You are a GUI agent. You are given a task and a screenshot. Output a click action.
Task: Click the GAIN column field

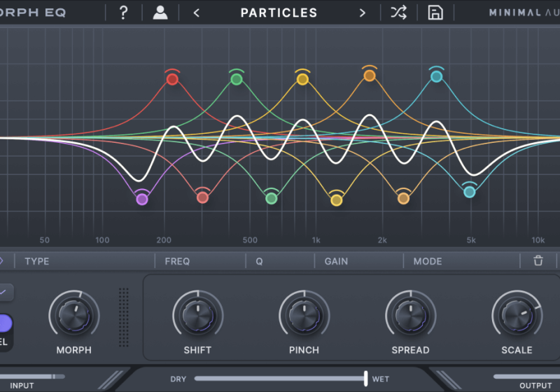tap(359, 261)
